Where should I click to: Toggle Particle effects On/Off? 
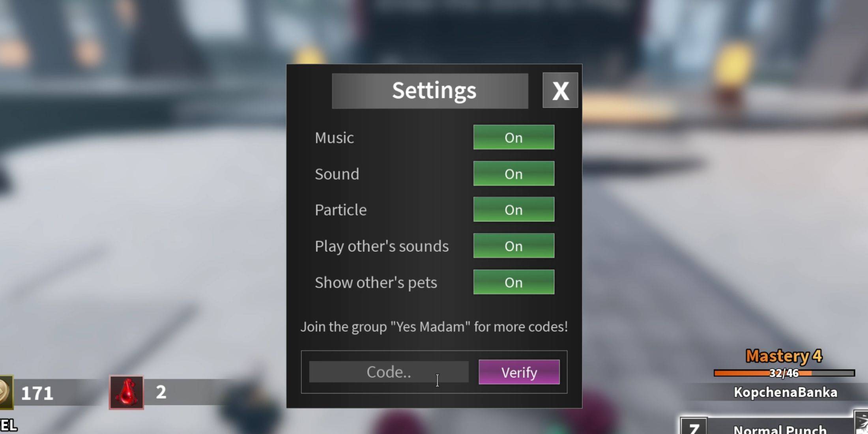click(513, 210)
